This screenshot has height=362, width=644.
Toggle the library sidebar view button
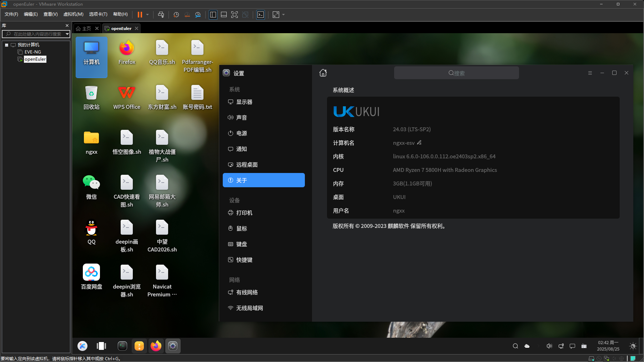click(x=213, y=15)
